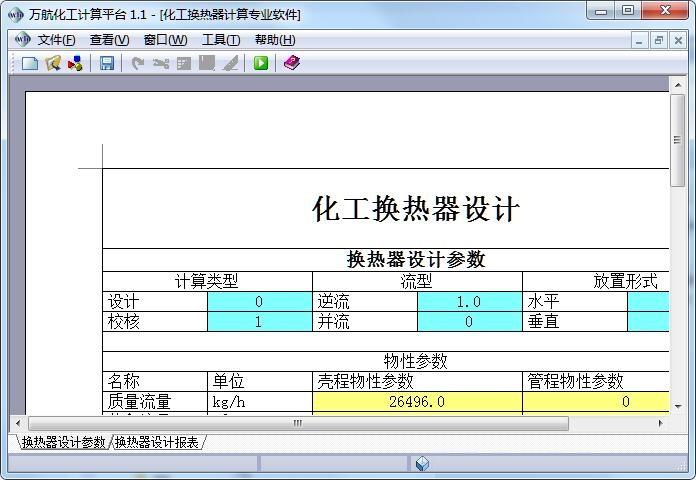Click the Save floppy disk icon
Screen dimensions: 696x480
coord(107,63)
